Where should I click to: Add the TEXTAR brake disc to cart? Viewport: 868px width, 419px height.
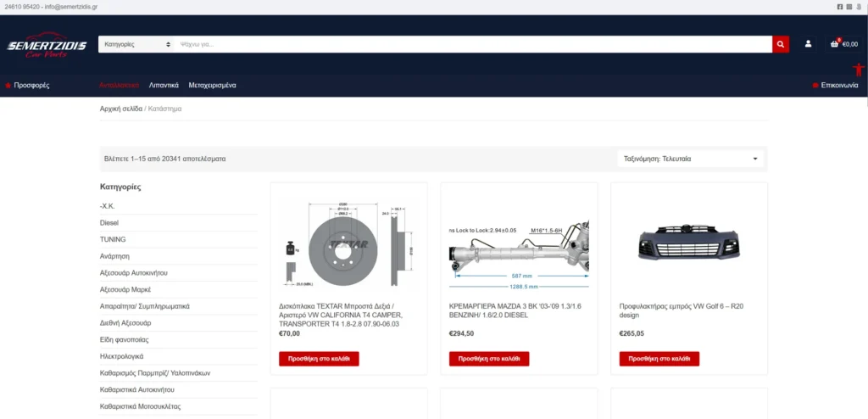pyautogui.click(x=319, y=359)
